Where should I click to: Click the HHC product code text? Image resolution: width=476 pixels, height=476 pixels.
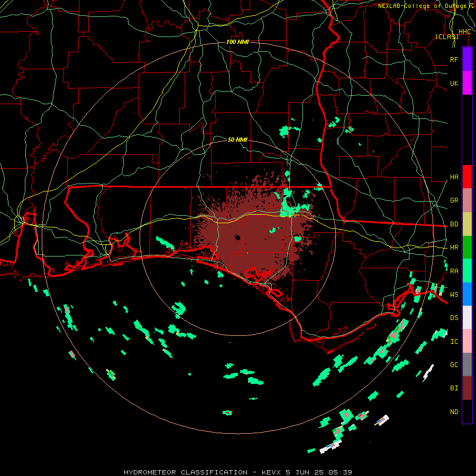click(465, 32)
